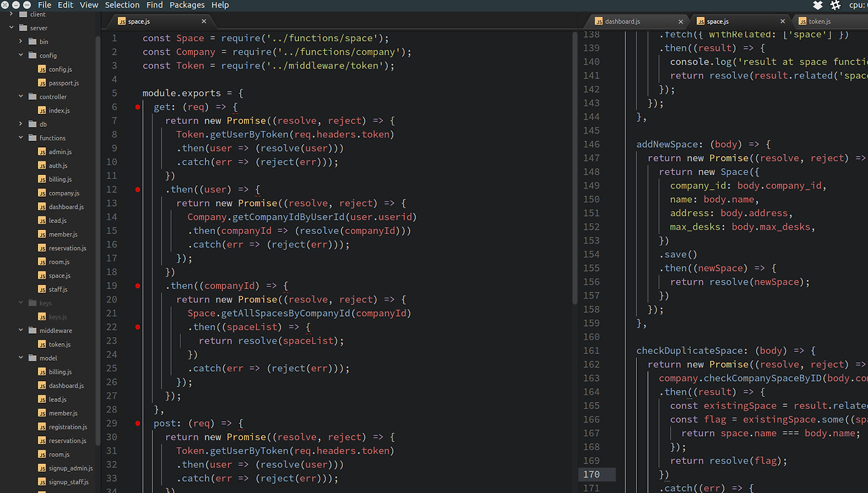The width and height of the screenshot is (868, 493).
Task: Open the Edit menu
Action: tap(65, 5)
